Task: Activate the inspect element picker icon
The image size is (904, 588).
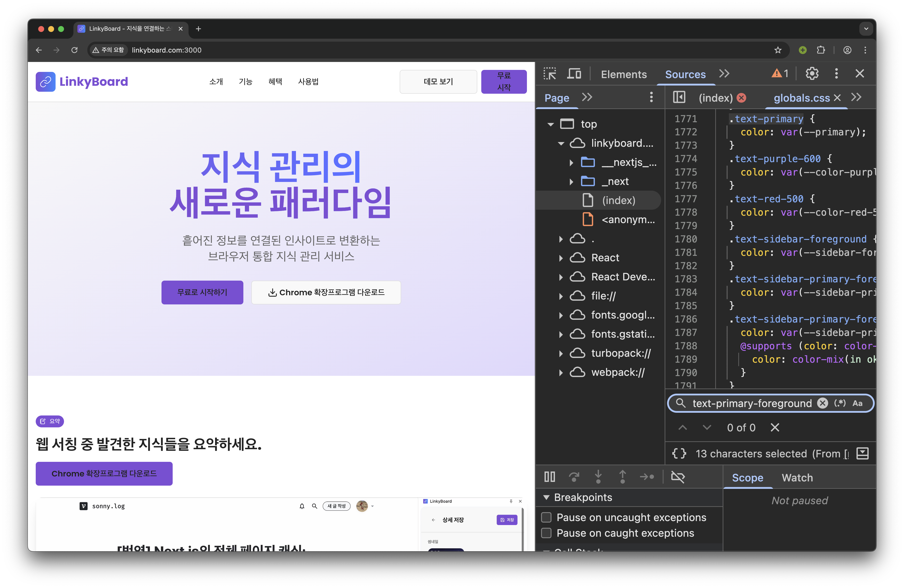Action: (x=549, y=74)
